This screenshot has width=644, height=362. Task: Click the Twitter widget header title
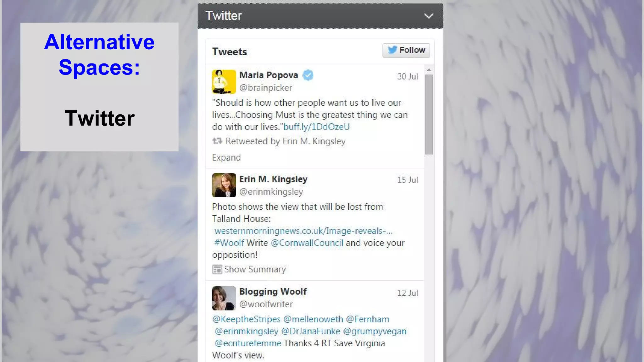pos(224,15)
